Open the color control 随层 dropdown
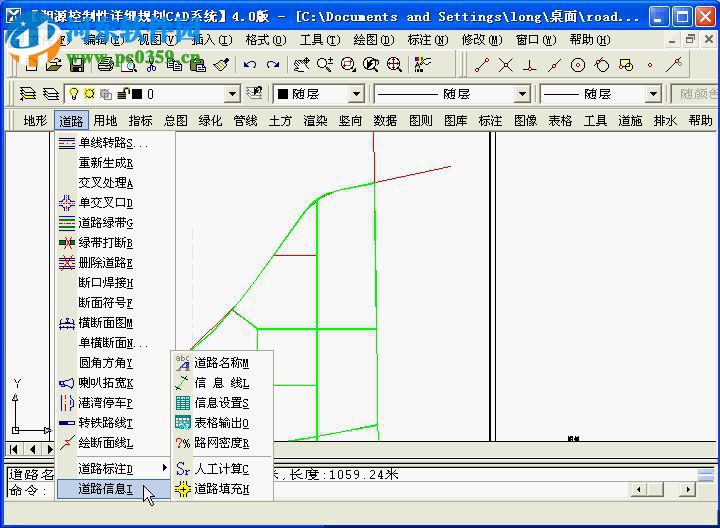The height and width of the screenshot is (528, 720). (x=356, y=95)
